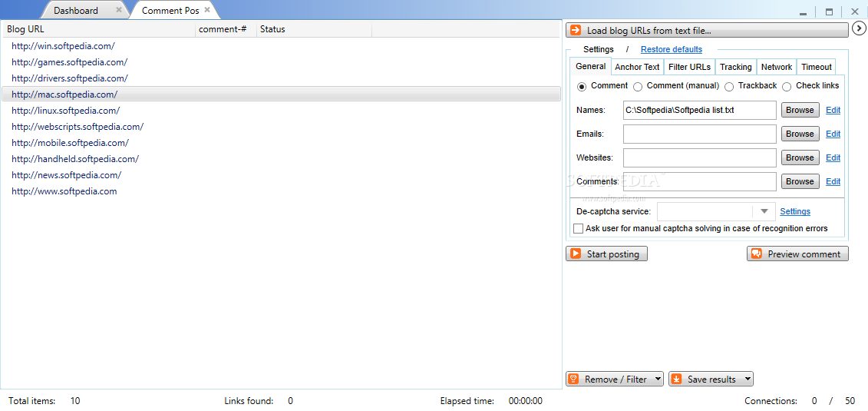Click the orange play icon on Start posting
Screen dimensions: 868x411
click(576, 254)
